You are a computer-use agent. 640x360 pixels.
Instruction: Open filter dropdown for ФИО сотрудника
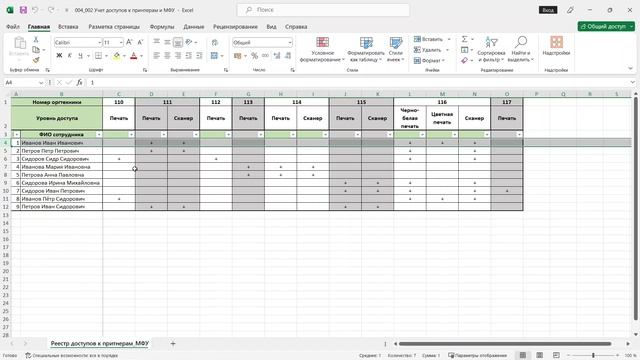pos(99,135)
